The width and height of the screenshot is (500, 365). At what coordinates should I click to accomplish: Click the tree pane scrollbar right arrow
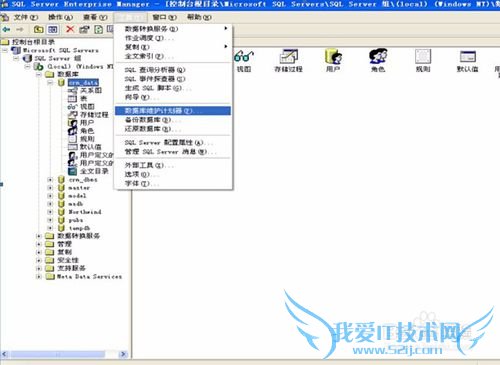coord(123,354)
